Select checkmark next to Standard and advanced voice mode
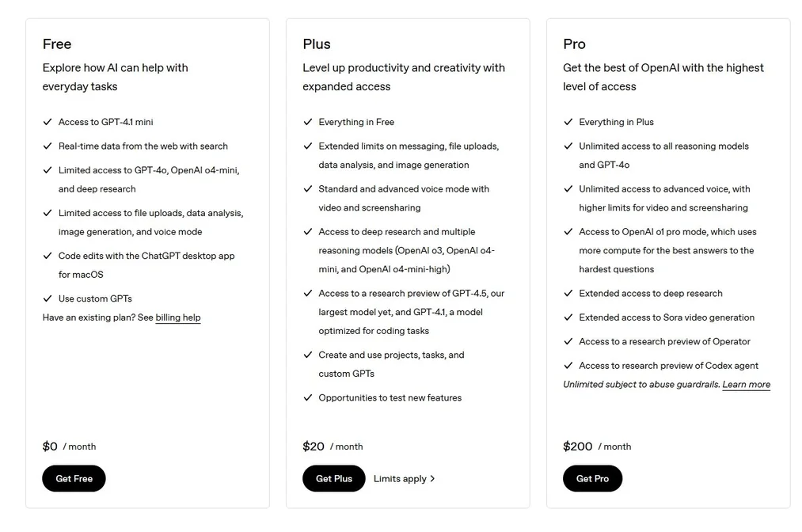The height and width of the screenshot is (532, 802). click(308, 188)
